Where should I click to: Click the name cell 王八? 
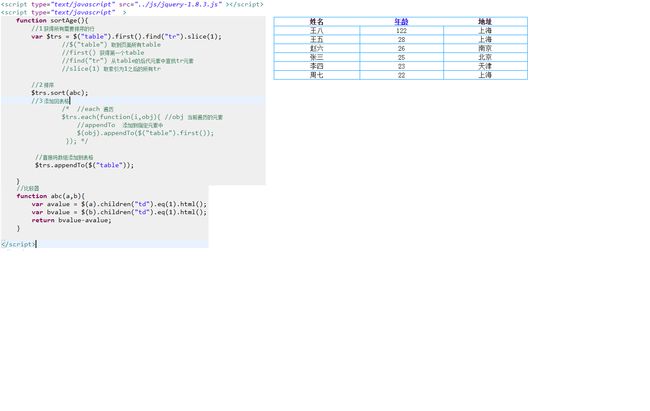pyautogui.click(x=317, y=31)
